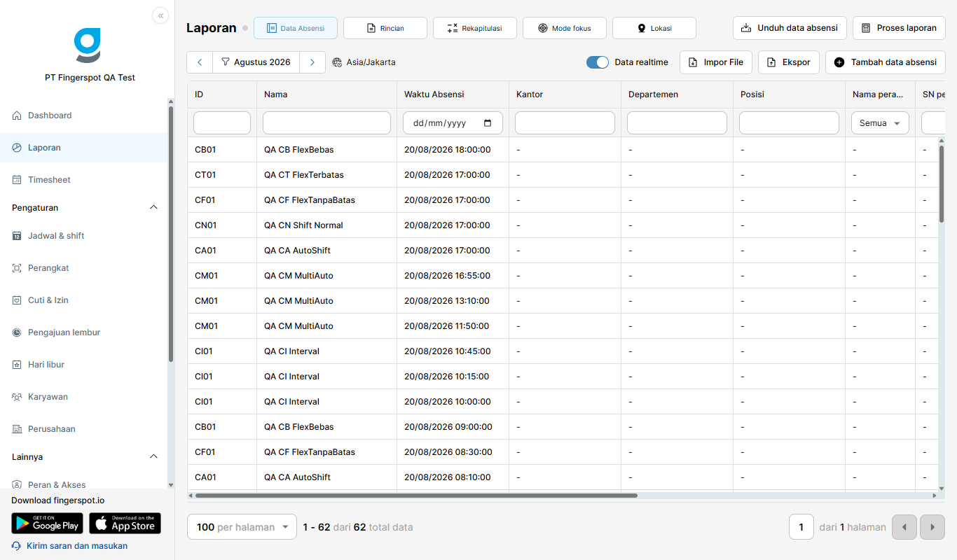This screenshot has height=560, width=957.
Task: Switch to the Rincian tab
Action: [385, 28]
